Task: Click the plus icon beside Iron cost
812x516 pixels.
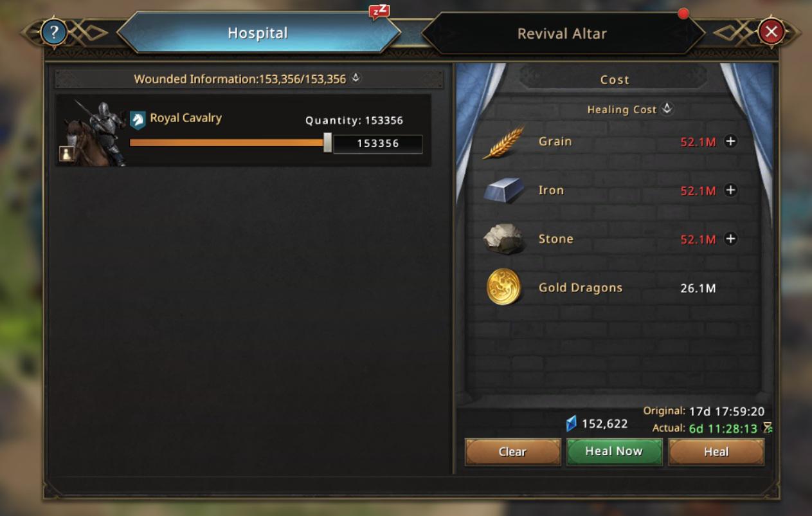Action: 730,190
